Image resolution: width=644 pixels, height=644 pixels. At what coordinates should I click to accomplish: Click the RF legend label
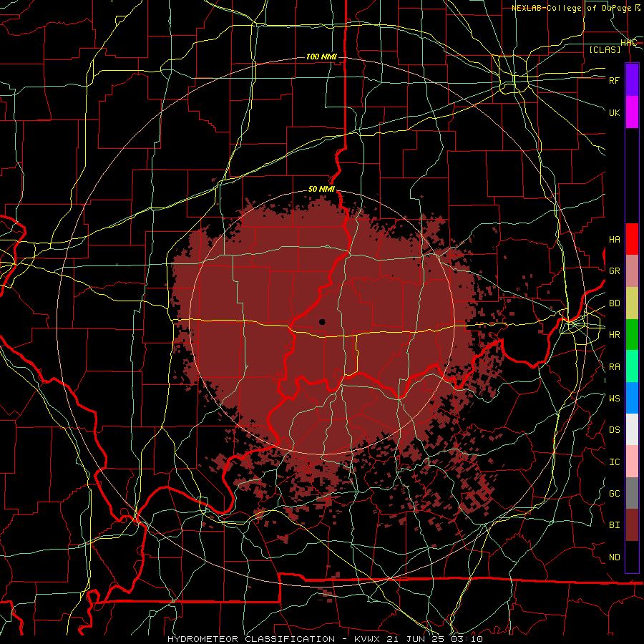[615, 80]
